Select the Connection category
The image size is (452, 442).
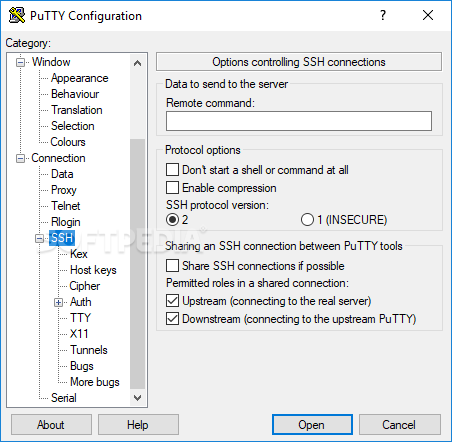[x=58, y=158]
